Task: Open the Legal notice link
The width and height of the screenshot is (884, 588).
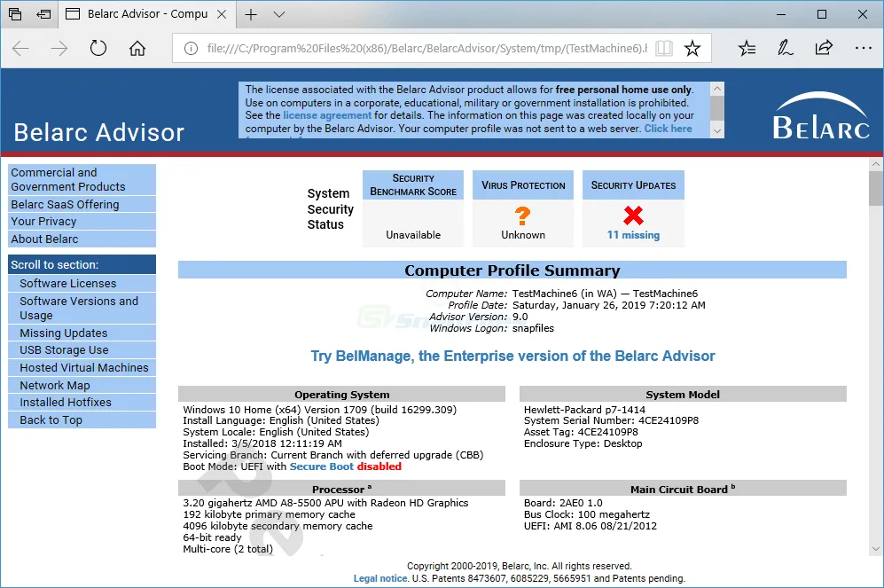Action: tap(380, 578)
